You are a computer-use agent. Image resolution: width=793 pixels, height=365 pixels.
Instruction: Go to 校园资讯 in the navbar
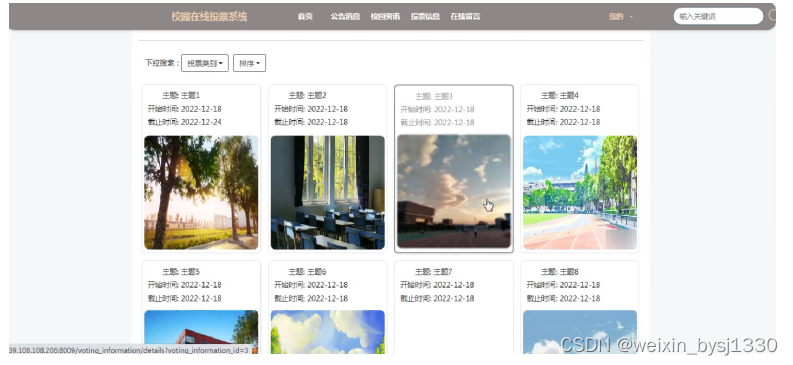(x=385, y=17)
